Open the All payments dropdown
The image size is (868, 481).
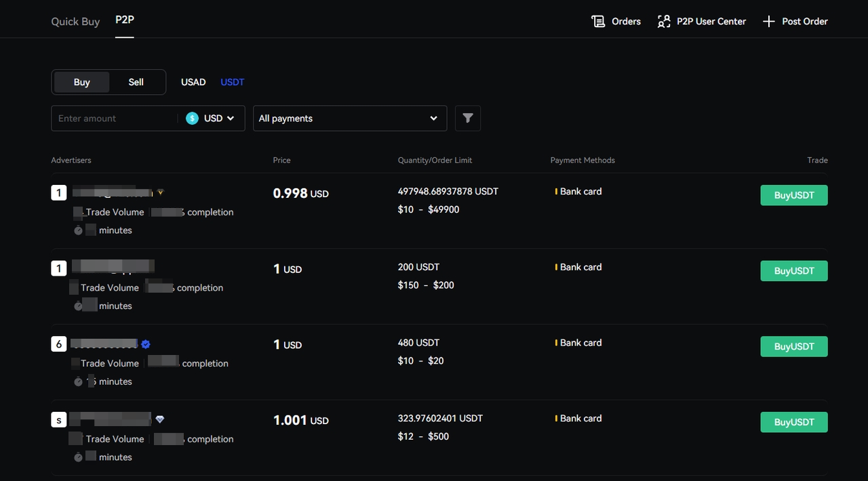350,118
